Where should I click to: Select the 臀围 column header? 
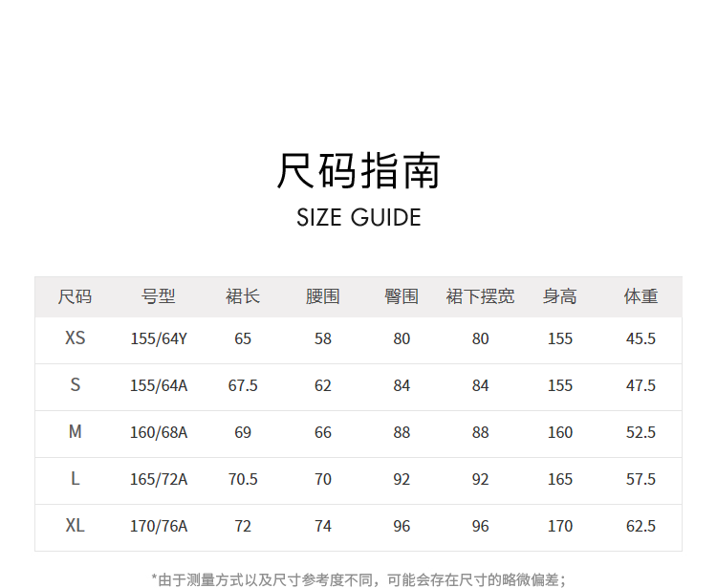click(x=402, y=296)
